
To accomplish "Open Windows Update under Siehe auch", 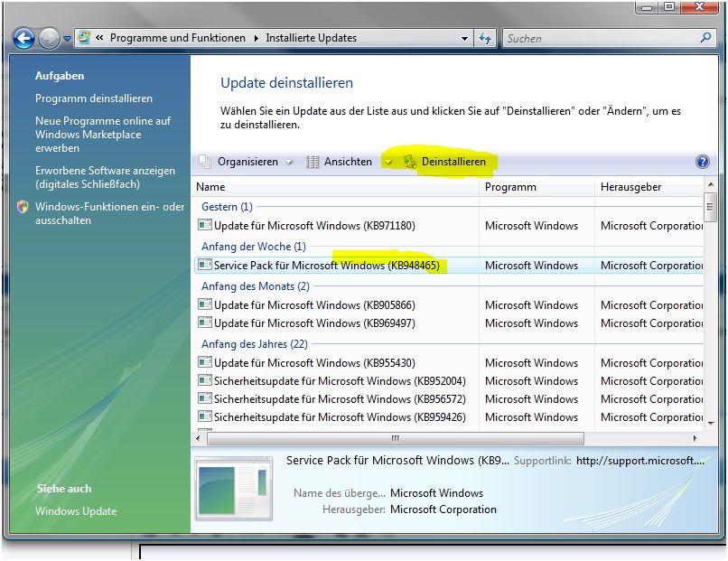I will click(76, 511).
